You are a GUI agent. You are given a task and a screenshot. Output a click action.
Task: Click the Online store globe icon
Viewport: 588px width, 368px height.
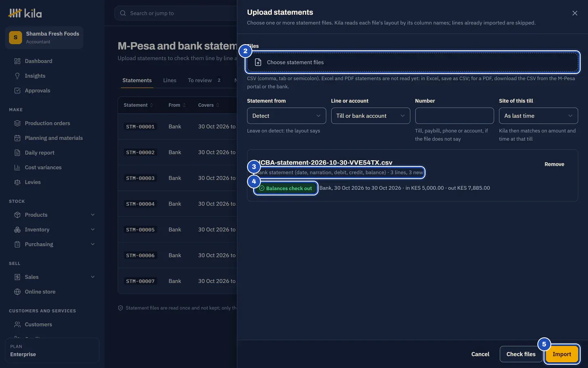(17, 292)
